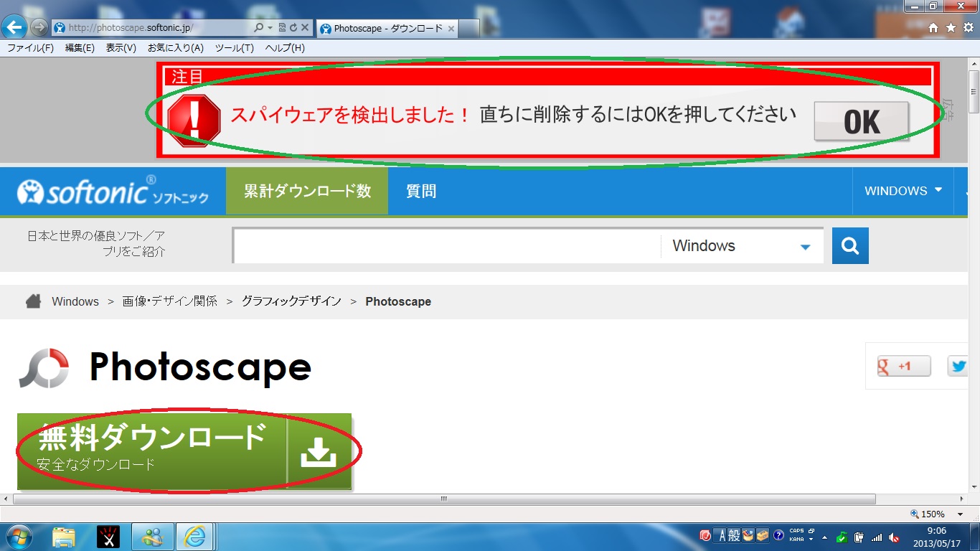980x551 pixels.
Task: Open the グラフィックデザイン breadcrumb link
Action: coord(291,301)
